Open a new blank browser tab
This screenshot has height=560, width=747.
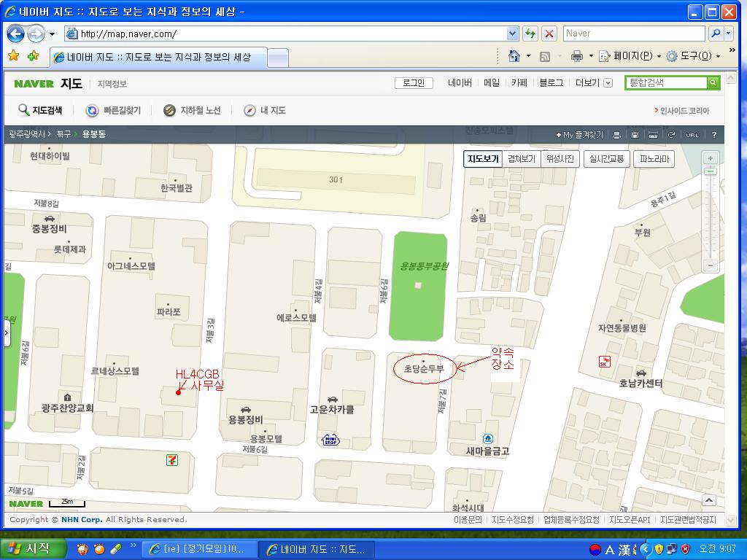click(x=278, y=58)
